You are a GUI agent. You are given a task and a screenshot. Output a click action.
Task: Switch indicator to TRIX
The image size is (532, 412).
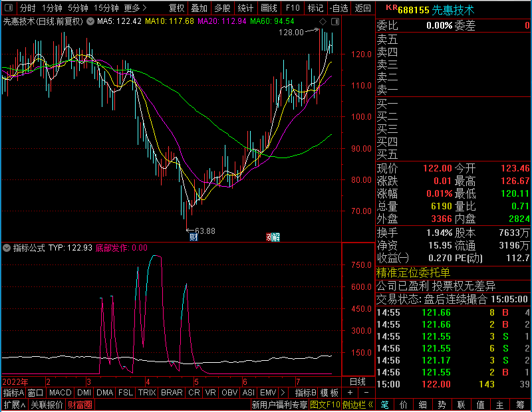(x=147, y=393)
